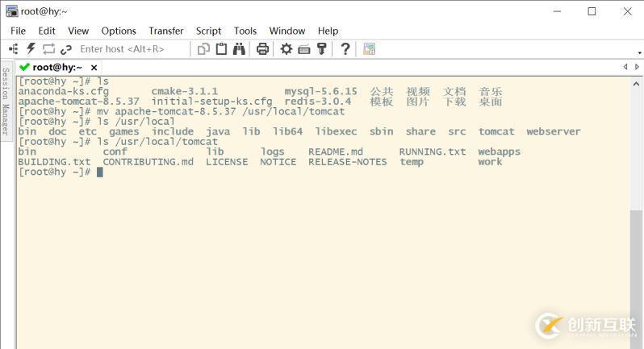This screenshot has height=349, width=644.
Task: Click the Print icon
Action: coord(262,49)
